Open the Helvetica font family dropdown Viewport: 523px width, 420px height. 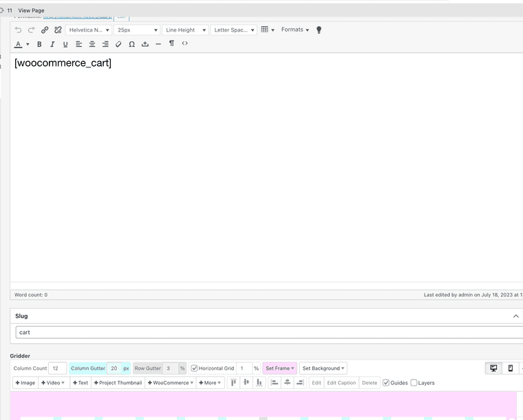[89, 30]
